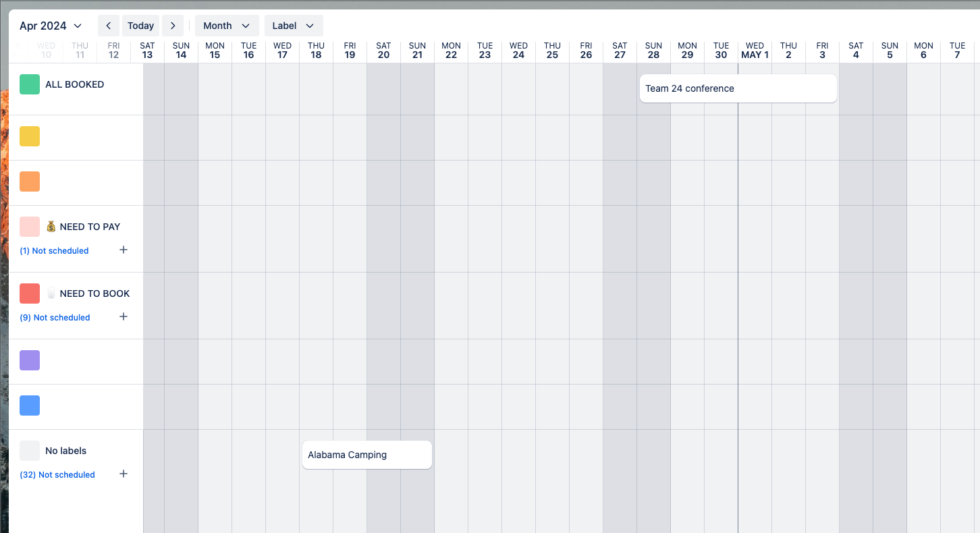This screenshot has width=980, height=533.
Task: Toggle the yellow label swatch
Action: tap(29, 136)
